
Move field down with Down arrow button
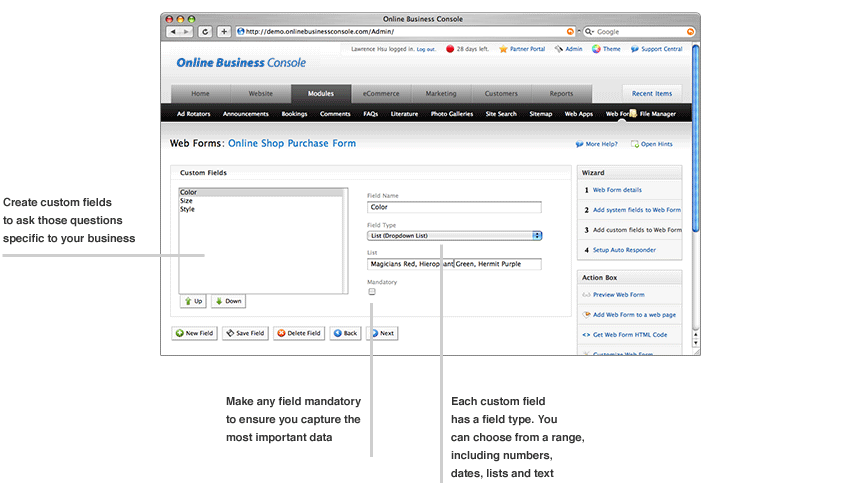[x=227, y=301]
